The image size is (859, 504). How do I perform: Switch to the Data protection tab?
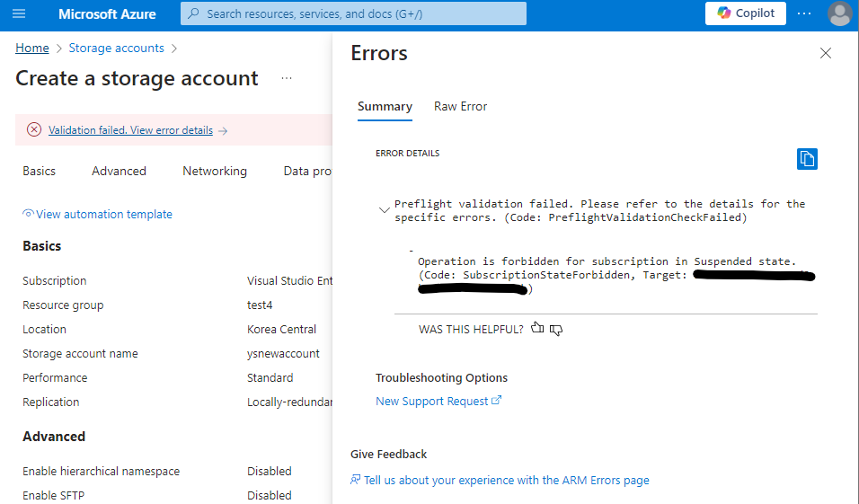pyautogui.click(x=307, y=171)
